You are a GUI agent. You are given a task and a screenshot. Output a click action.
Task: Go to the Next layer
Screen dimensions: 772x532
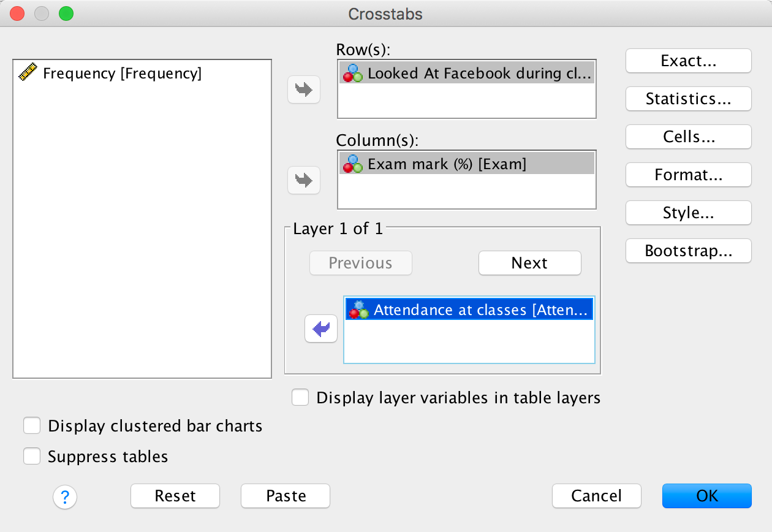[x=529, y=263]
